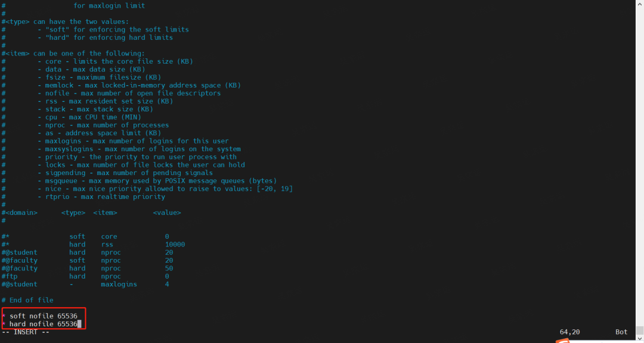Viewport: 644px width, 343px height.
Task: Click the '#* soft core 0' line
Action: tap(85, 237)
